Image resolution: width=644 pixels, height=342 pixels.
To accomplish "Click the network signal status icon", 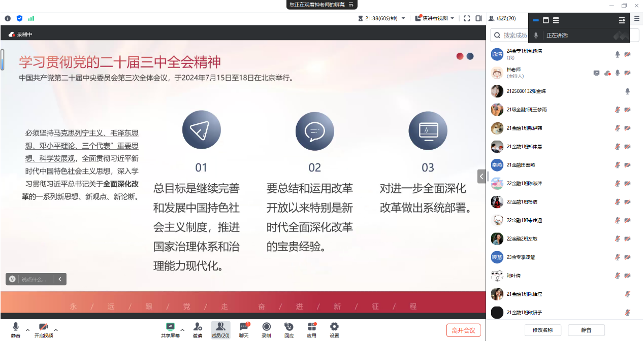I will click(31, 18).
